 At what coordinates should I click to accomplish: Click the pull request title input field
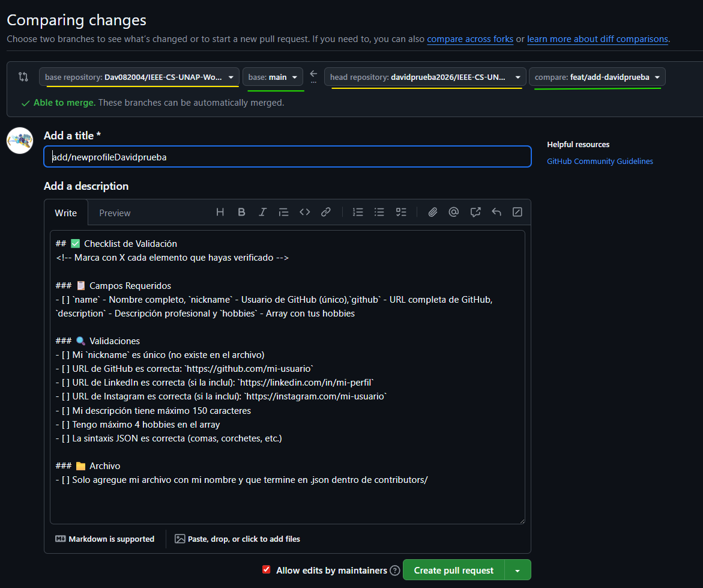288,157
